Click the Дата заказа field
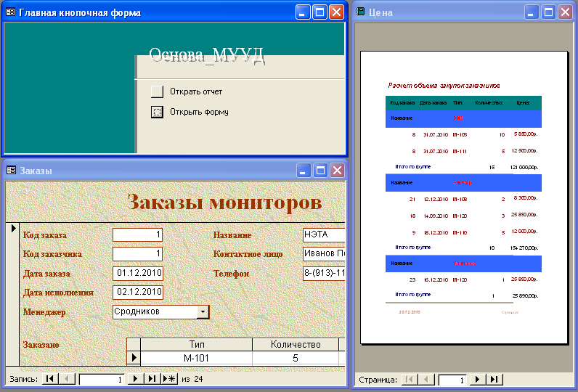Image resolution: width=578 pixels, height=392 pixels. pos(138,273)
